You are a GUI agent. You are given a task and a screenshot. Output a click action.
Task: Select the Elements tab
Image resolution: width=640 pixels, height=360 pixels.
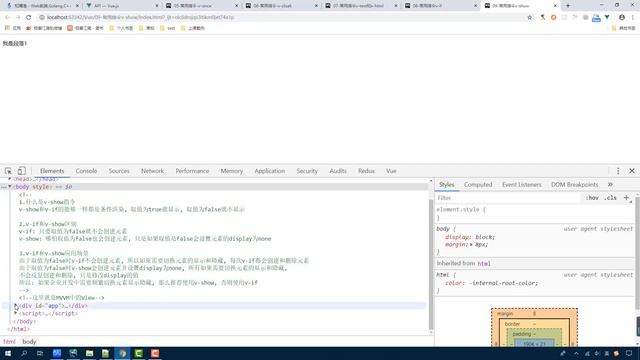pos(52,171)
